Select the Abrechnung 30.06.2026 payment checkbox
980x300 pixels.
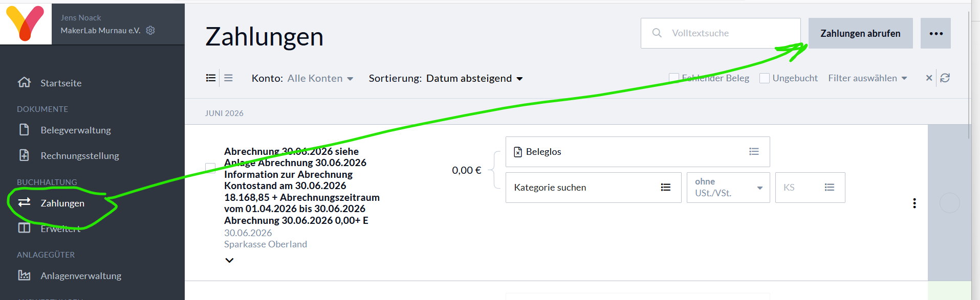tap(210, 168)
